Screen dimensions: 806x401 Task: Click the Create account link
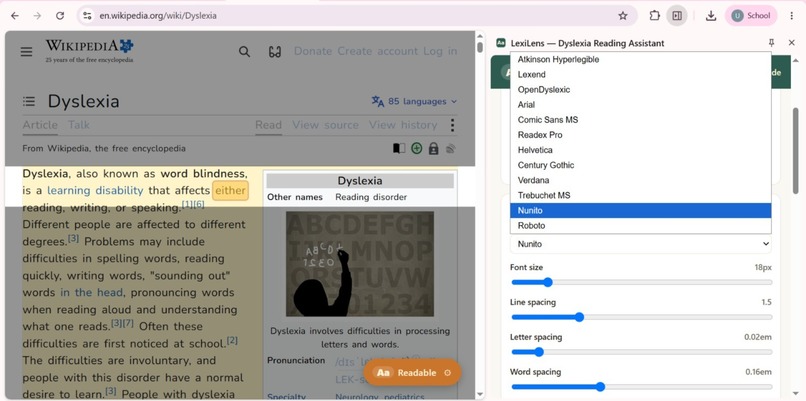click(377, 51)
